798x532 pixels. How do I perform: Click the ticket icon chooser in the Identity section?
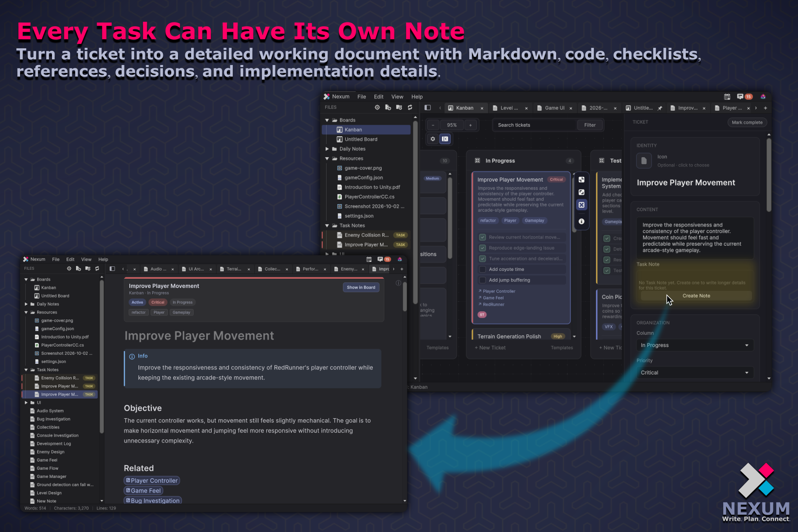644,160
